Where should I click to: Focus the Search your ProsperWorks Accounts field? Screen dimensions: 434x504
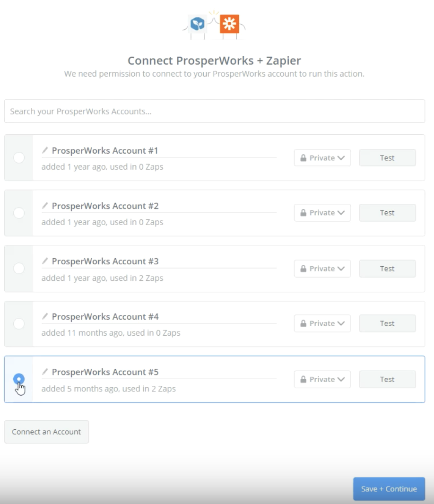(215, 111)
